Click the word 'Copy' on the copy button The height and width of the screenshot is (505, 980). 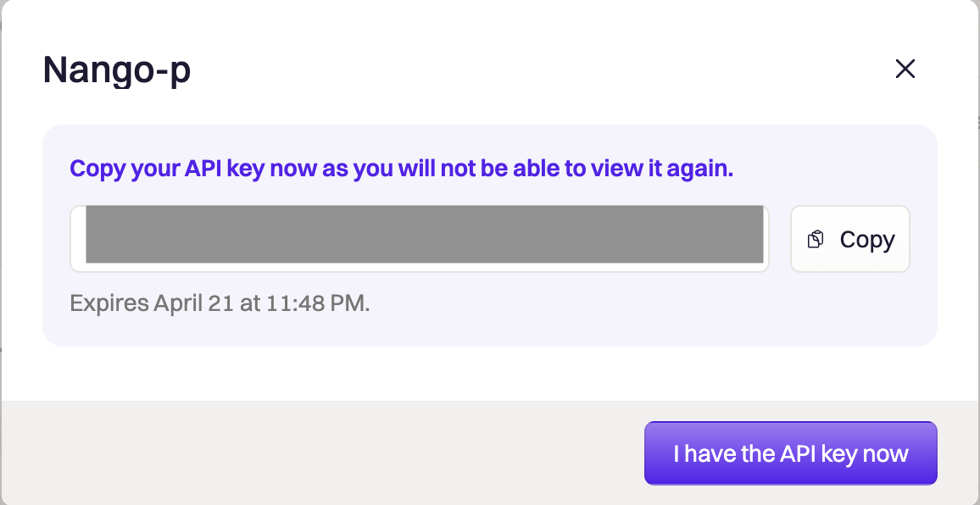click(x=867, y=240)
